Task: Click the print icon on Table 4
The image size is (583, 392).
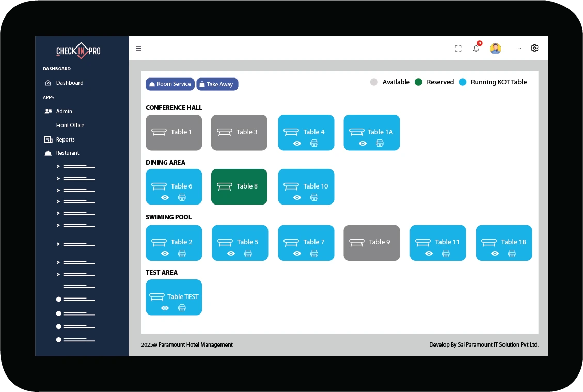Action: (x=314, y=144)
